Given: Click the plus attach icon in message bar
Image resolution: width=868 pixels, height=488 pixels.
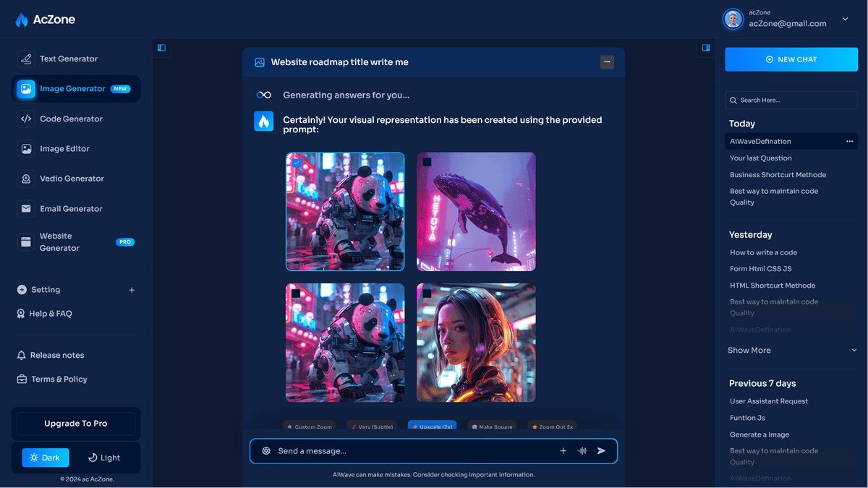Looking at the screenshot, I should coord(563,451).
